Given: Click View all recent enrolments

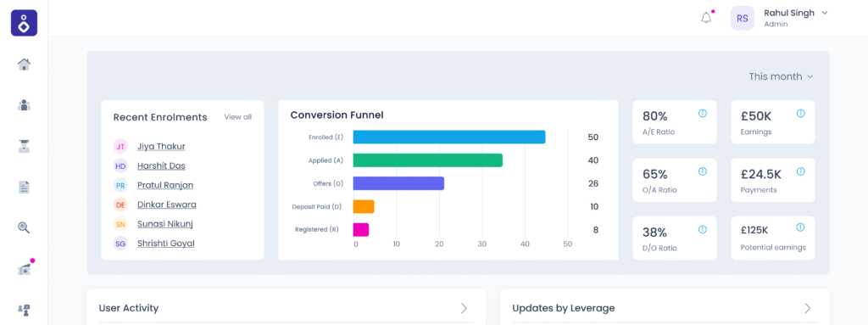Looking at the screenshot, I should coord(237,117).
